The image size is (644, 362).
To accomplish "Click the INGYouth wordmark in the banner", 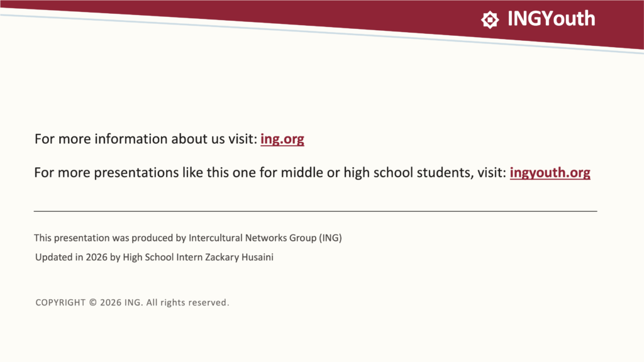I will pyautogui.click(x=551, y=19).
